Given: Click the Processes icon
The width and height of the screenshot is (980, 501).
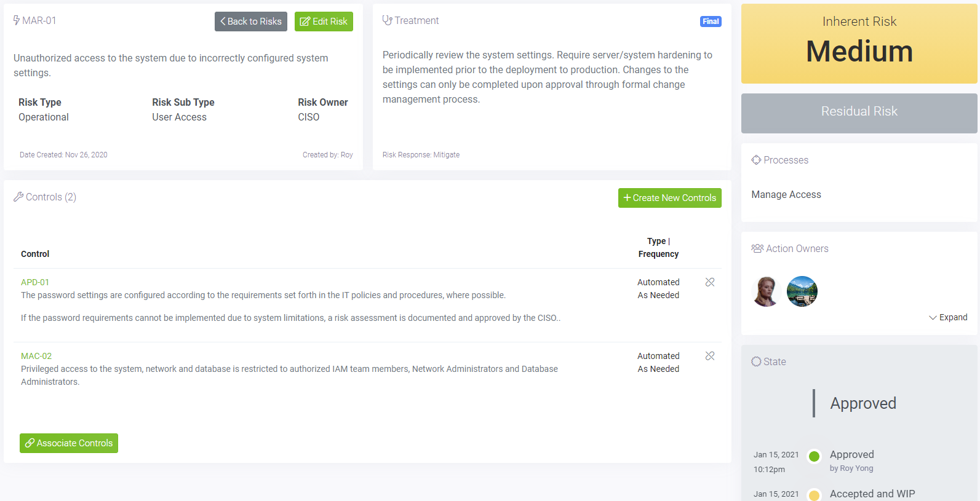Looking at the screenshot, I should pyautogui.click(x=756, y=160).
